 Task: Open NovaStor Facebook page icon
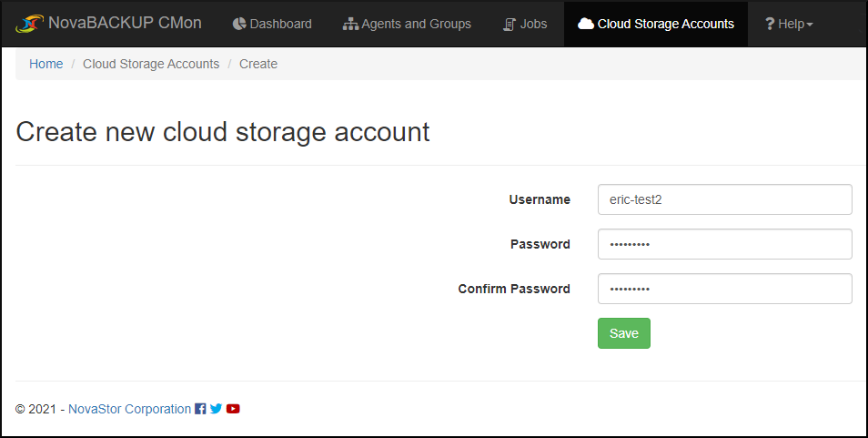pos(200,409)
